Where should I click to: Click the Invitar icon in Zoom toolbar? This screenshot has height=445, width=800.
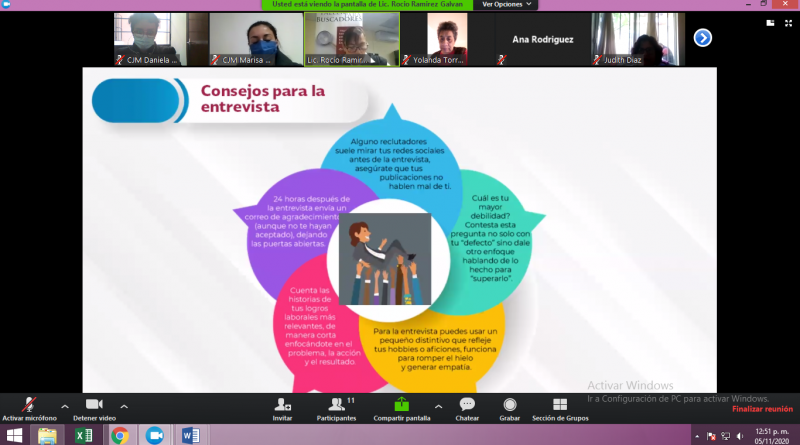tap(283, 405)
